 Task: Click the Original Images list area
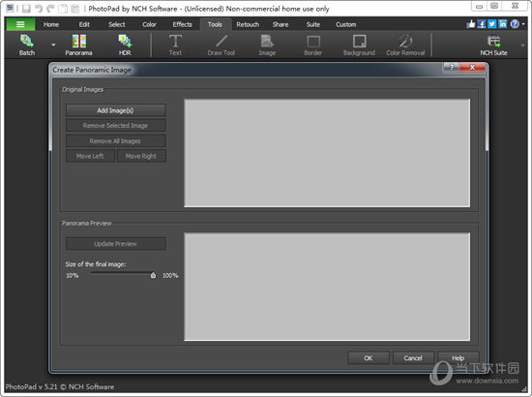327,153
